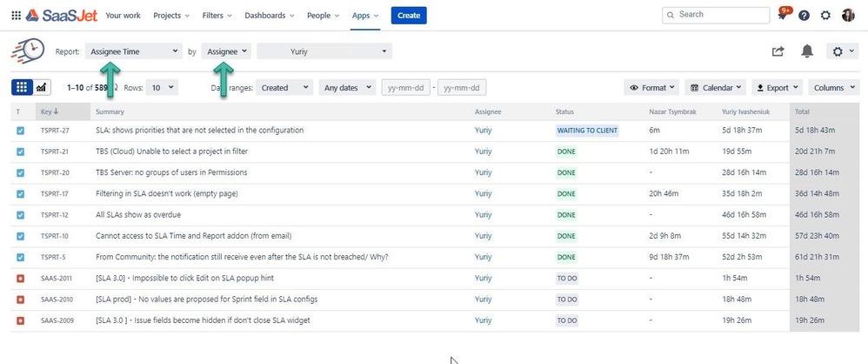The height and width of the screenshot is (364, 868).
Task: Open the app switcher grid icon
Action: pos(16,16)
